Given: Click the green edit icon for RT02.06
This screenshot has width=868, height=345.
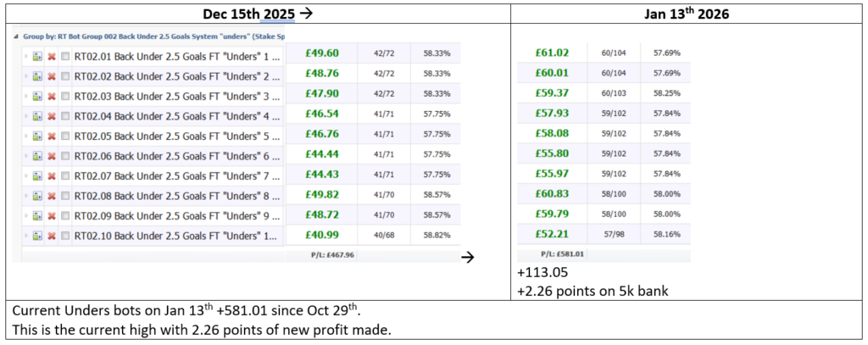Looking at the screenshot, I should click(38, 156).
